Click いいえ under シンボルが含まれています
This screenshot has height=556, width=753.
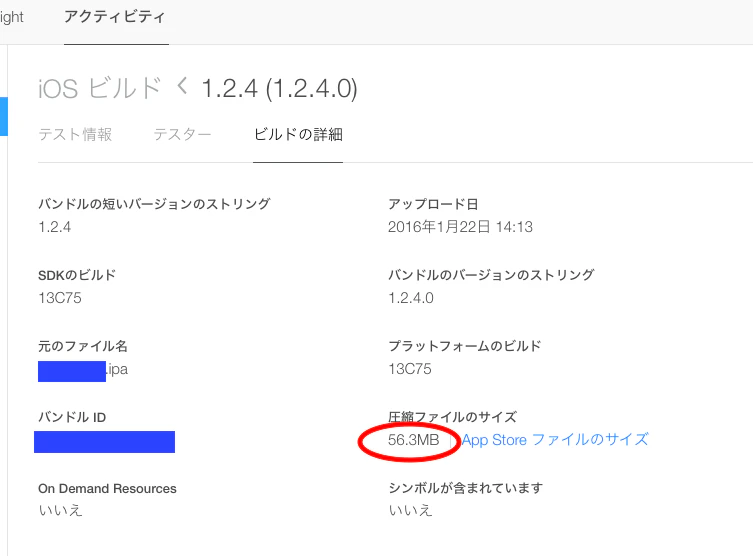coord(410,510)
